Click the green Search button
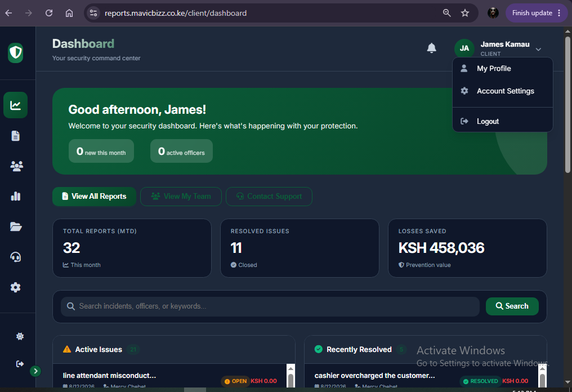The image size is (572, 392). (x=512, y=306)
